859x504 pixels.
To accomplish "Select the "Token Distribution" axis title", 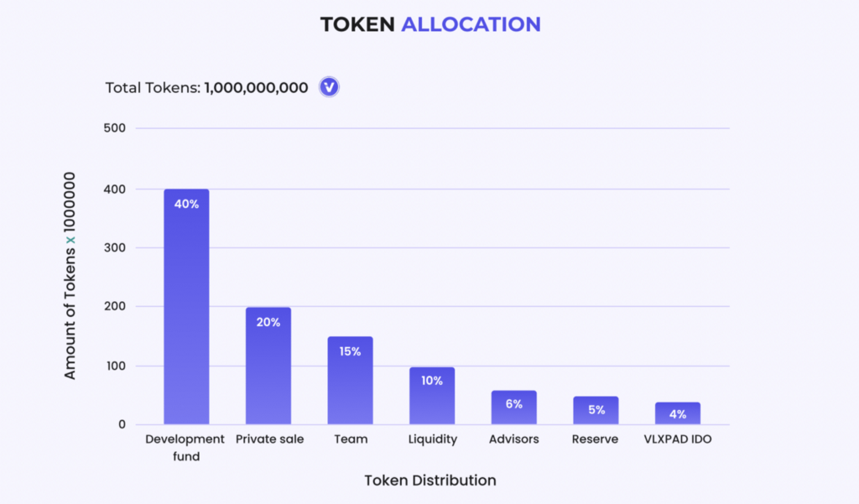I will [429, 481].
